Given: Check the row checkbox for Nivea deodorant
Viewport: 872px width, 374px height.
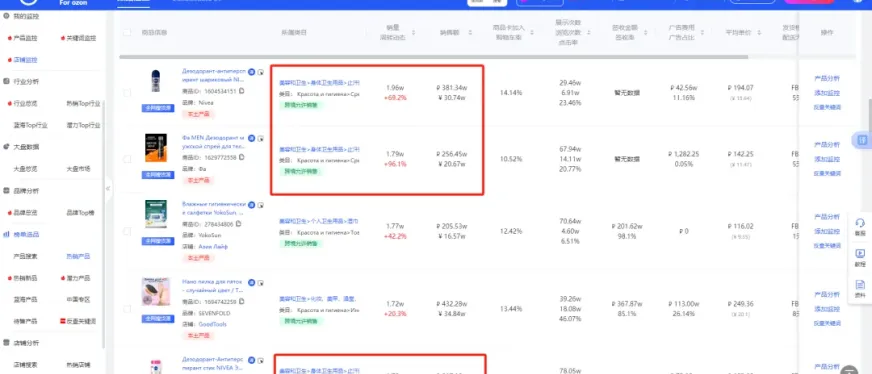Looking at the screenshot, I should (127, 92).
